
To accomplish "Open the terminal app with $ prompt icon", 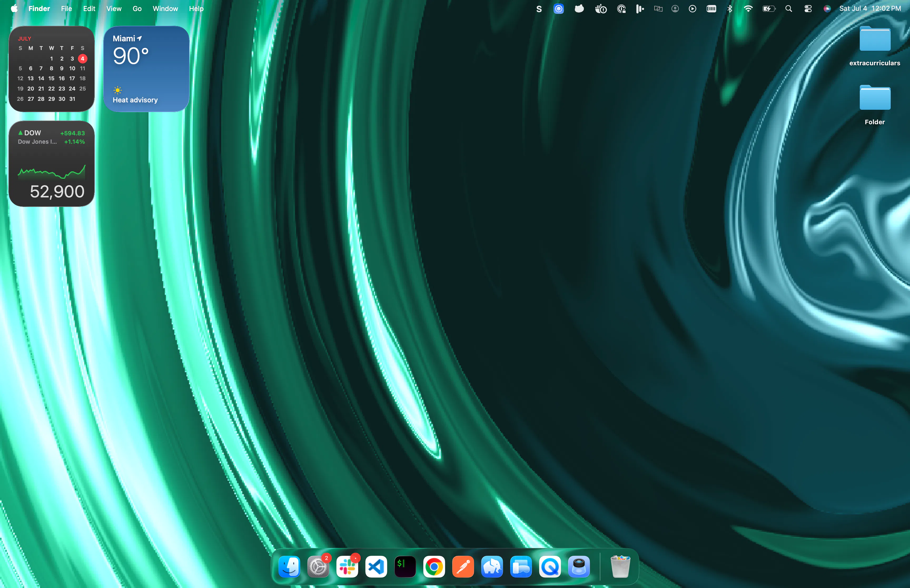I will click(405, 567).
